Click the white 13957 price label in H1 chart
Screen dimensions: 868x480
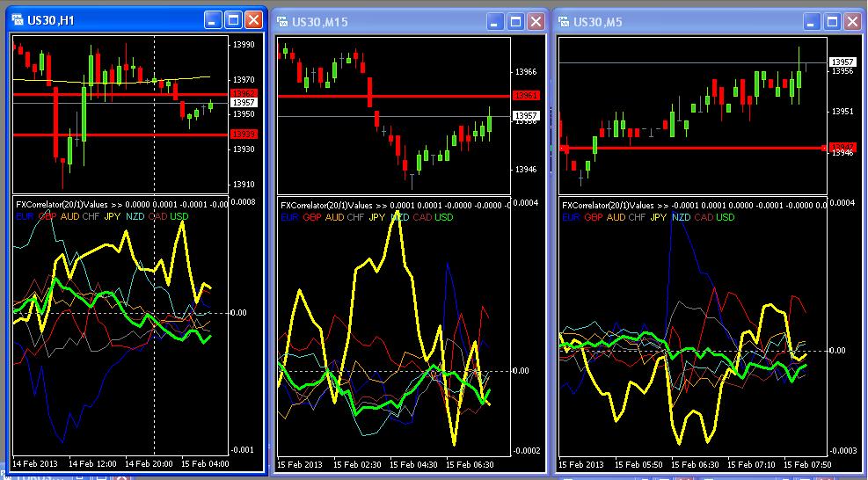(243, 103)
